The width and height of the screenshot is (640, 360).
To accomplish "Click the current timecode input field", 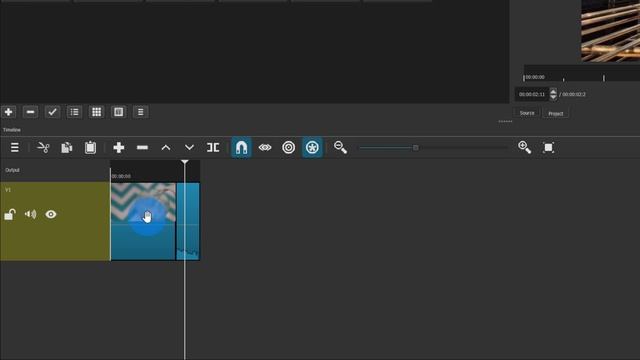I will (532, 94).
